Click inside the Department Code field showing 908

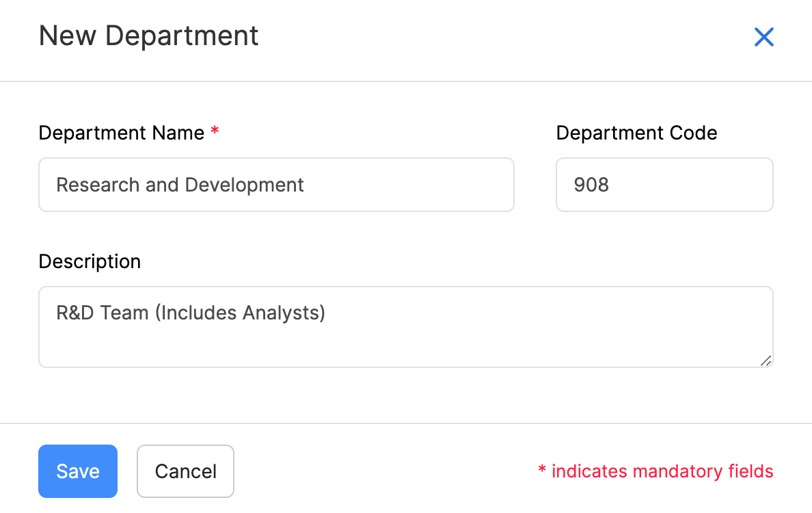coord(664,185)
